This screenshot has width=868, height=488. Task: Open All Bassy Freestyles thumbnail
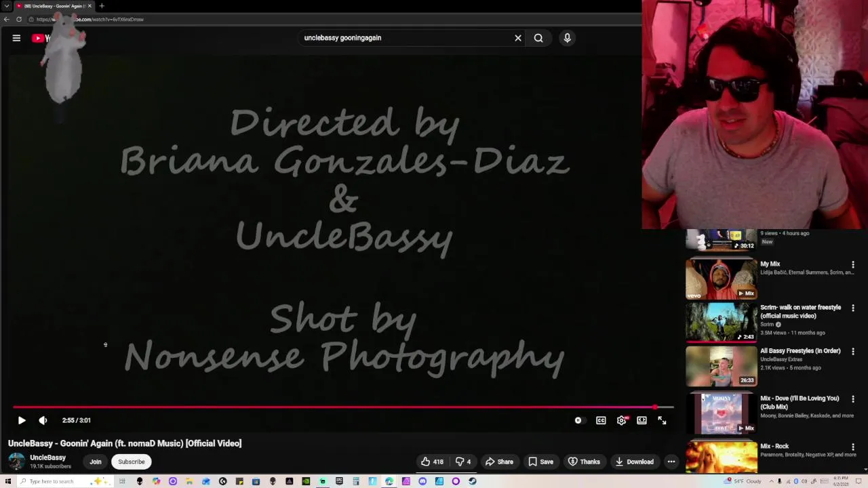coord(722,365)
